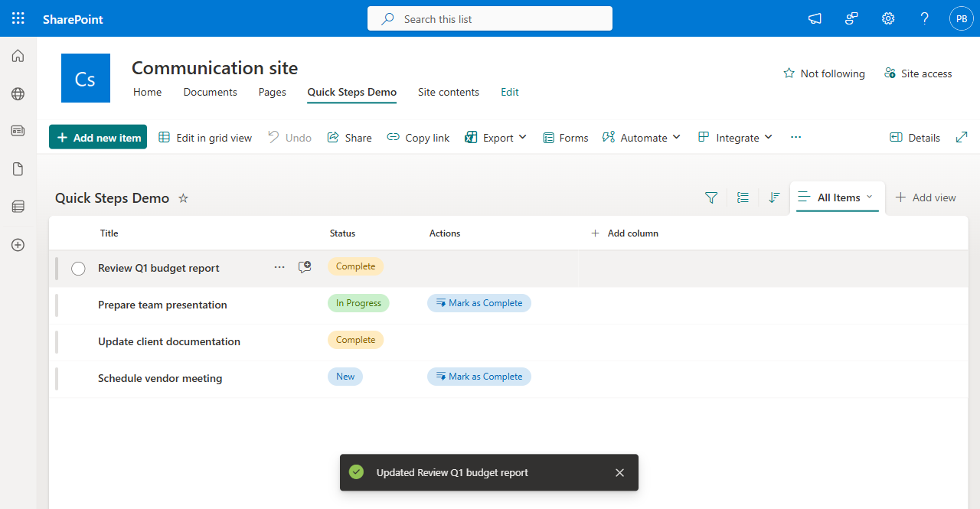Open the Help question mark icon
The height and width of the screenshot is (509, 980).
click(925, 18)
